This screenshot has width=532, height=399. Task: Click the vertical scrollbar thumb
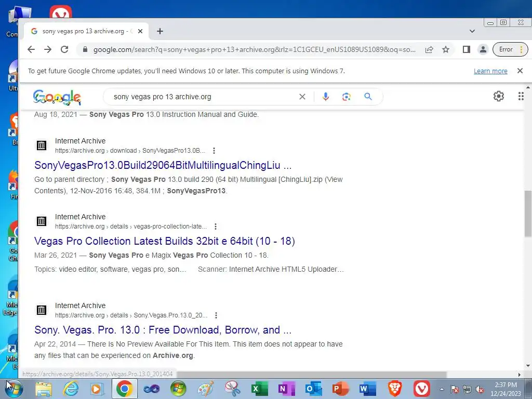pyautogui.click(x=528, y=214)
